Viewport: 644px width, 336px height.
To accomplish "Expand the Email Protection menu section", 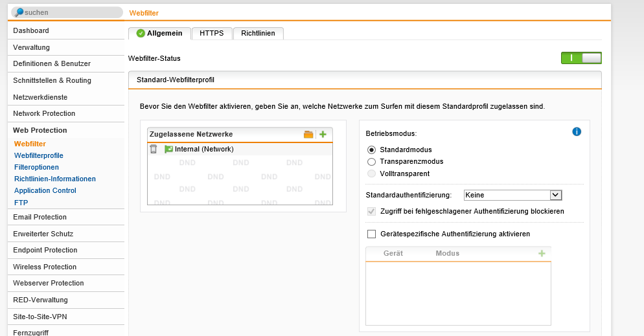I will [x=40, y=217].
